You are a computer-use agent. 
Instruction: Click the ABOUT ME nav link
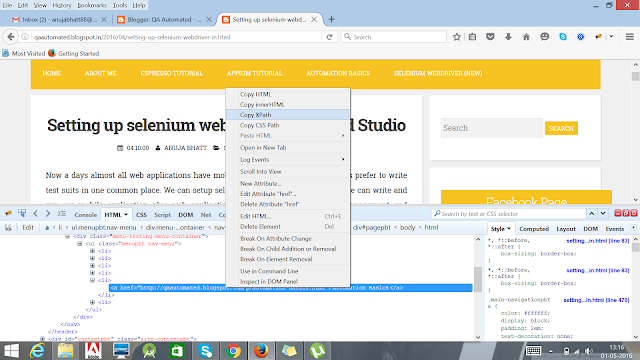click(101, 73)
